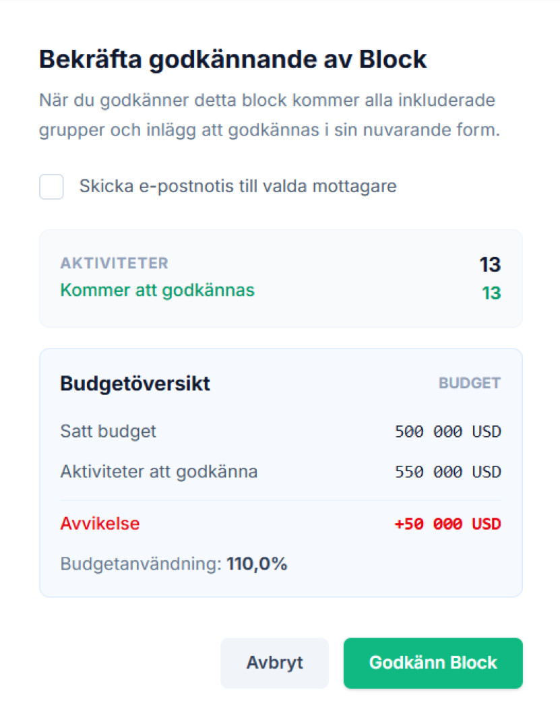Select the 550 000 USD amount
Screen dimensions: 560x728
coord(447,472)
